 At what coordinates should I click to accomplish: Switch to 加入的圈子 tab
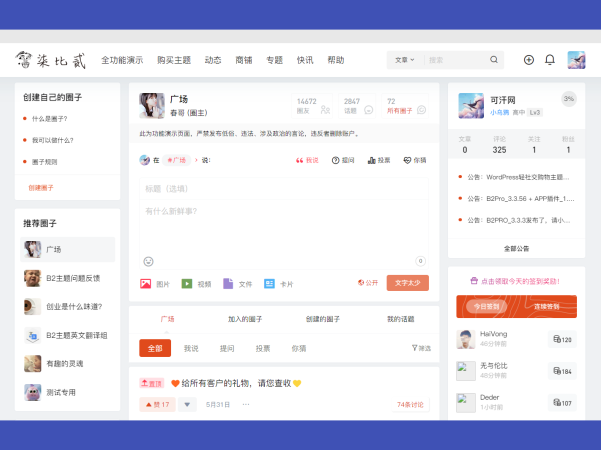click(245, 319)
